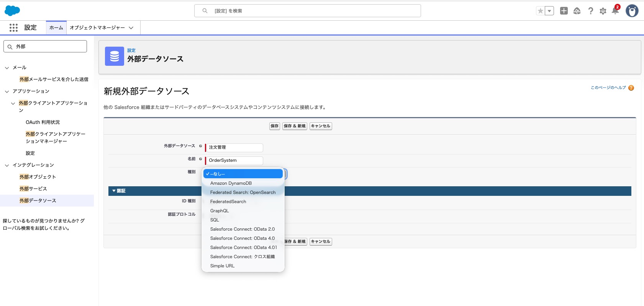
Task: Click the Quick Find box containing 外部
Action: tap(45, 46)
